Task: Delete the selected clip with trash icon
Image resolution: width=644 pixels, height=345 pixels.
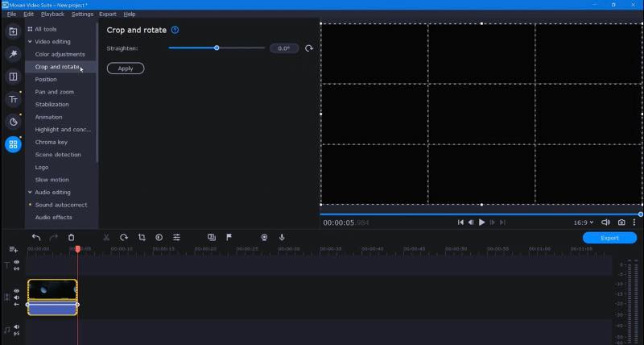Action: (x=72, y=238)
